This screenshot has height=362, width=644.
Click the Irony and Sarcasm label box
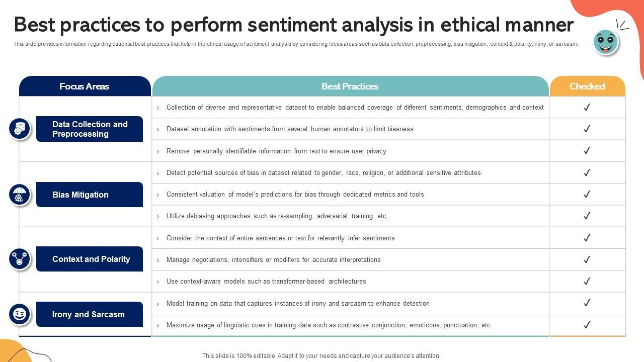pos(90,314)
